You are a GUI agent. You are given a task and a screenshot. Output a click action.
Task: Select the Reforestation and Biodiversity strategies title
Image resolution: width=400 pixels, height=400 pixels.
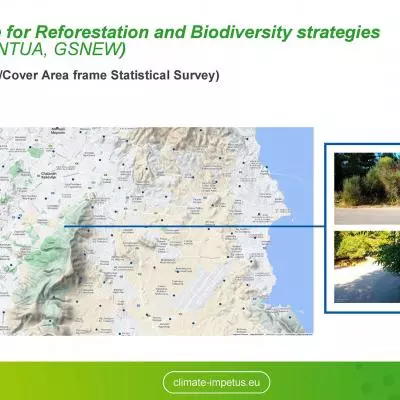(190, 32)
